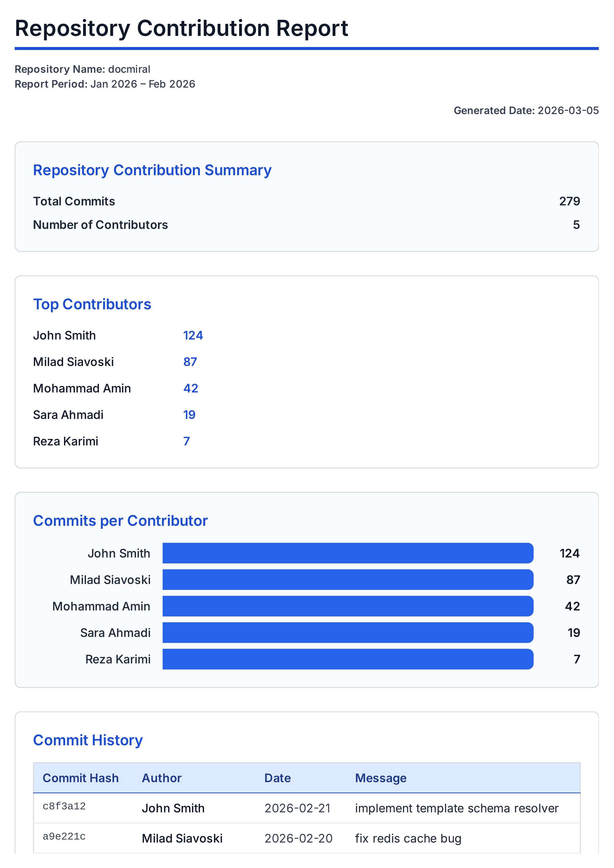Screen dimensions: 614x868
Task: Click the Date column header
Action: (277, 778)
